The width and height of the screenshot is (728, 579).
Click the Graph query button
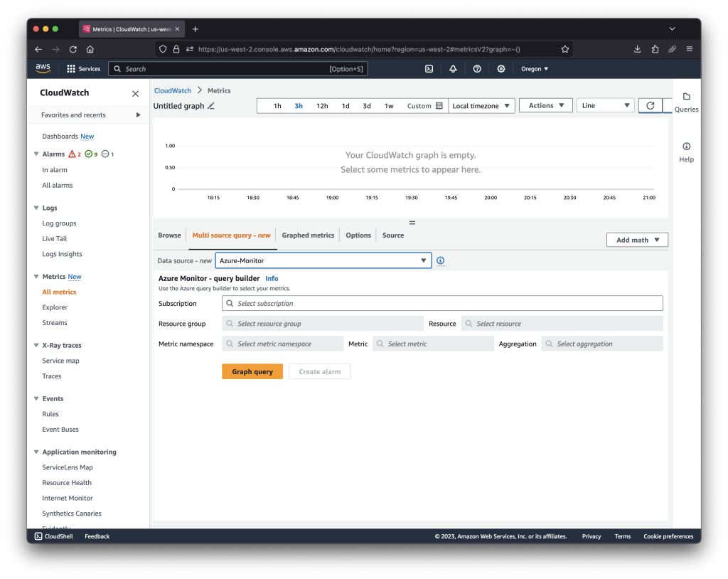point(252,371)
